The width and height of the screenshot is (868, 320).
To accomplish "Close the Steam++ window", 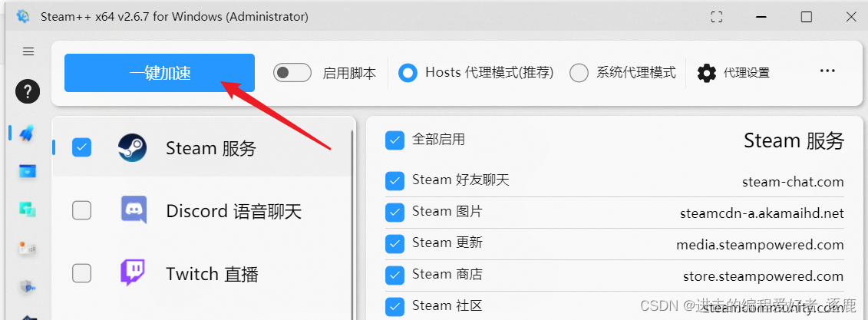I will (x=851, y=17).
